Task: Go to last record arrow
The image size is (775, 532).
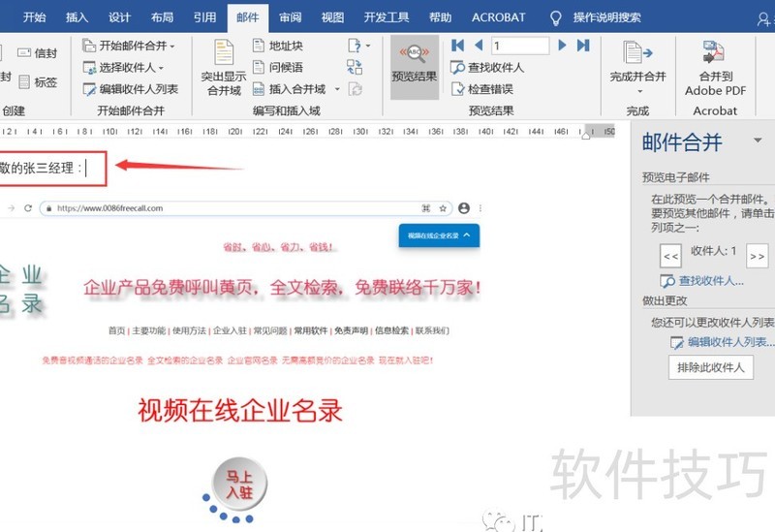Action: point(583,46)
